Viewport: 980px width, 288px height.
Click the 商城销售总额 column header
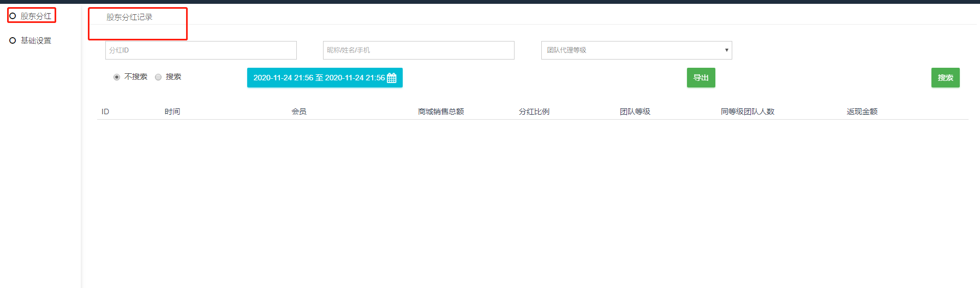[441, 111]
